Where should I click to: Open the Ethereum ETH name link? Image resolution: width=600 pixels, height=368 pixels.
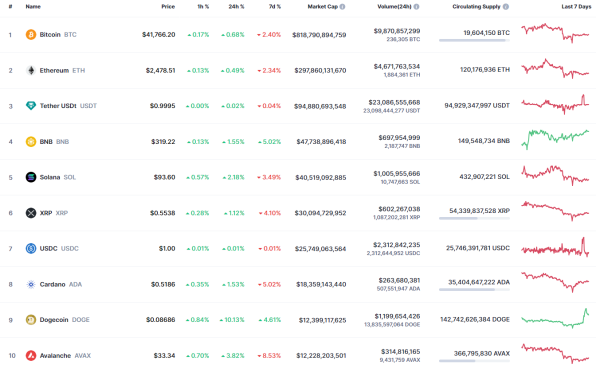(62, 70)
